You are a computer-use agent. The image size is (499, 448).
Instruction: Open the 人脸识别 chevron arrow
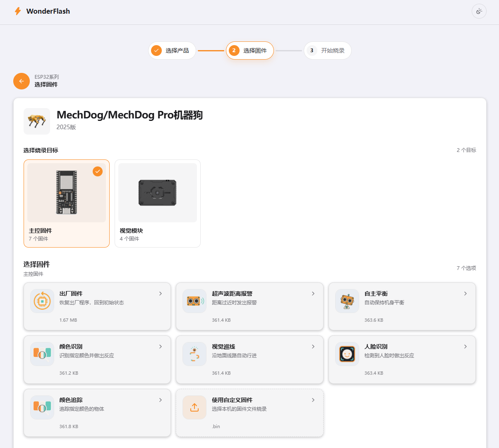click(x=465, y=347)
